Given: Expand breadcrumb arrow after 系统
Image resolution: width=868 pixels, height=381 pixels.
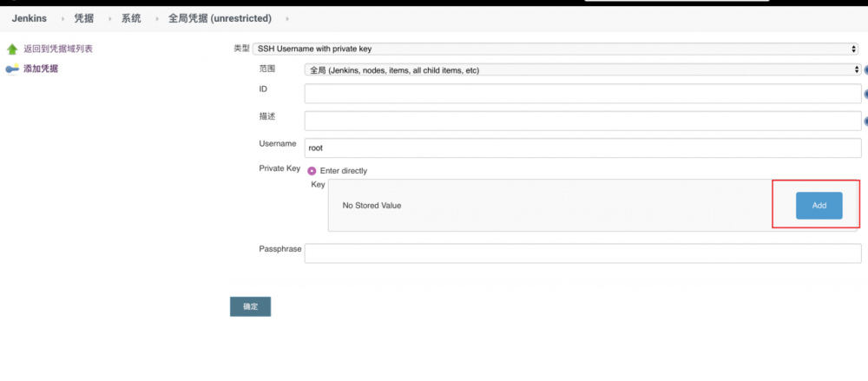Looking at the screenshot, I should point(157,19).
